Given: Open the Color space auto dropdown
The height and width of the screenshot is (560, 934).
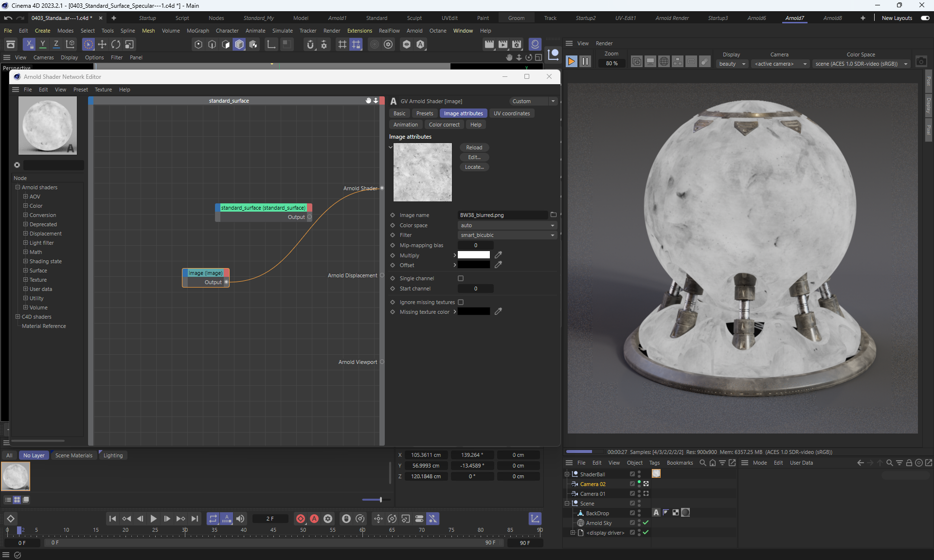Looking at the screenshot, I should (507, 225).
